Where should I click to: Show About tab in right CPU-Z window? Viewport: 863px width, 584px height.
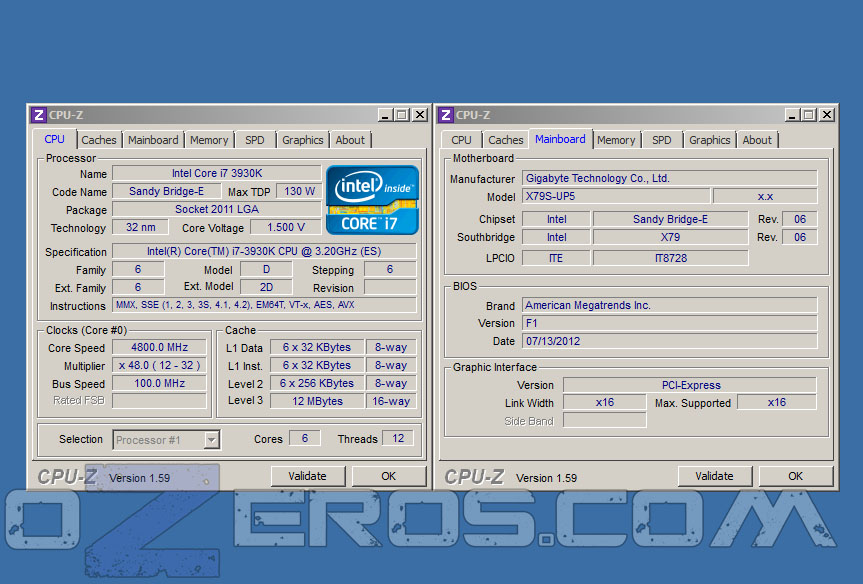757,140
